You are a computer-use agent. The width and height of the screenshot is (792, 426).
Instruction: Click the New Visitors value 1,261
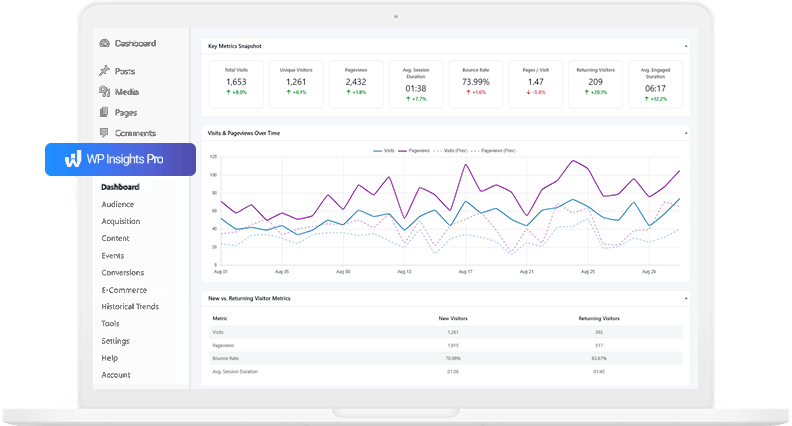(453, 332)
